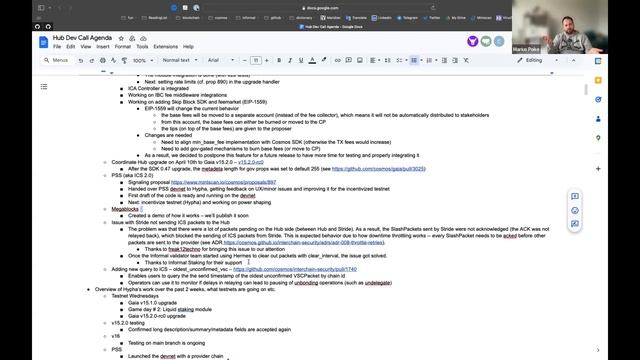Open the Insert menu

click(x=103, y=47)
